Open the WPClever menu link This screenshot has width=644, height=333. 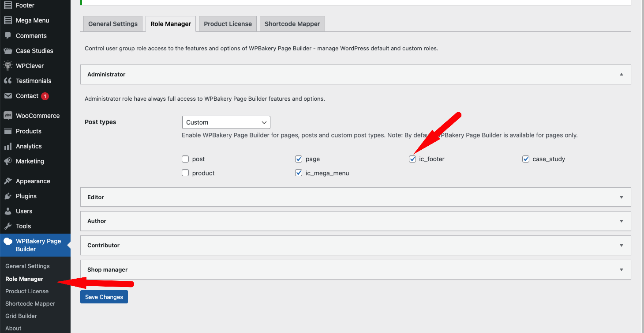click(x=30, y=66)
